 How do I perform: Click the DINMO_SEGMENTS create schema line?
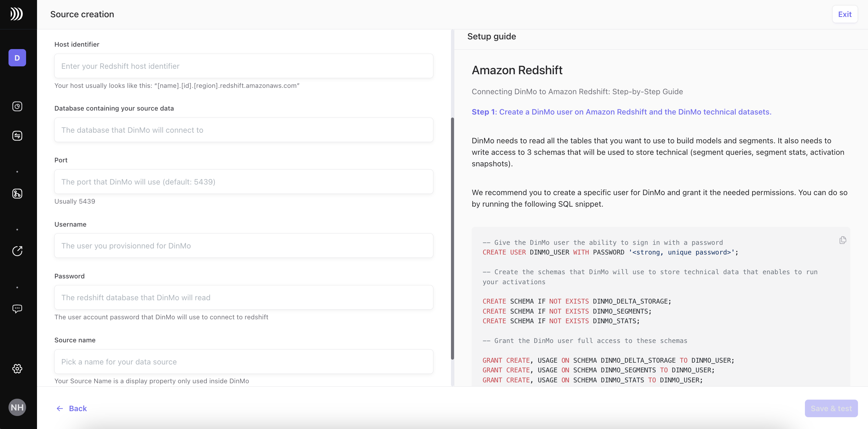(x=567, y=311)
